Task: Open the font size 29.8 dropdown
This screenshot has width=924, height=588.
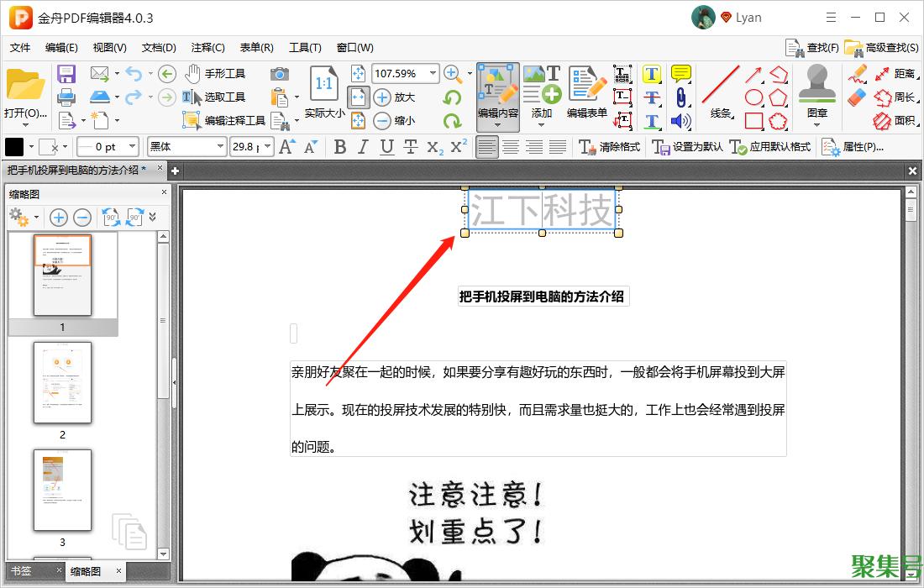Action: tap(268, 147)
